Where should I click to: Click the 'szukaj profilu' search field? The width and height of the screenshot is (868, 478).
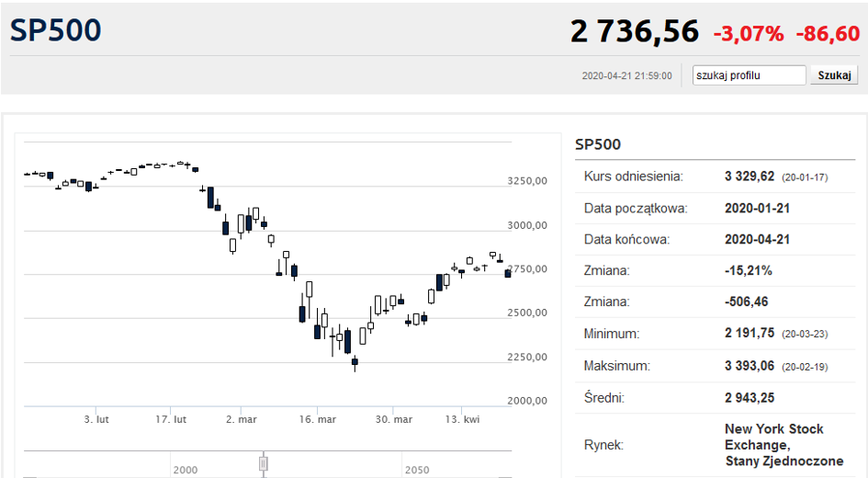click(x=749, y=75)
